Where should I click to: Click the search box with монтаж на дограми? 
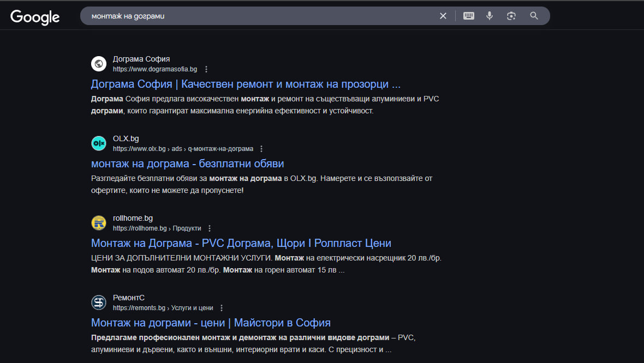pyautogui.click(x=257, y=16)
